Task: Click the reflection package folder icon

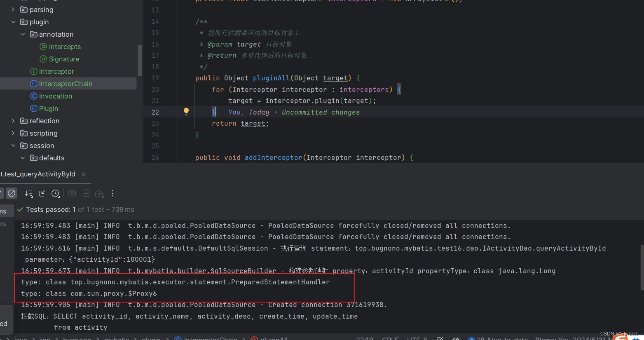Action: [24, 121]
